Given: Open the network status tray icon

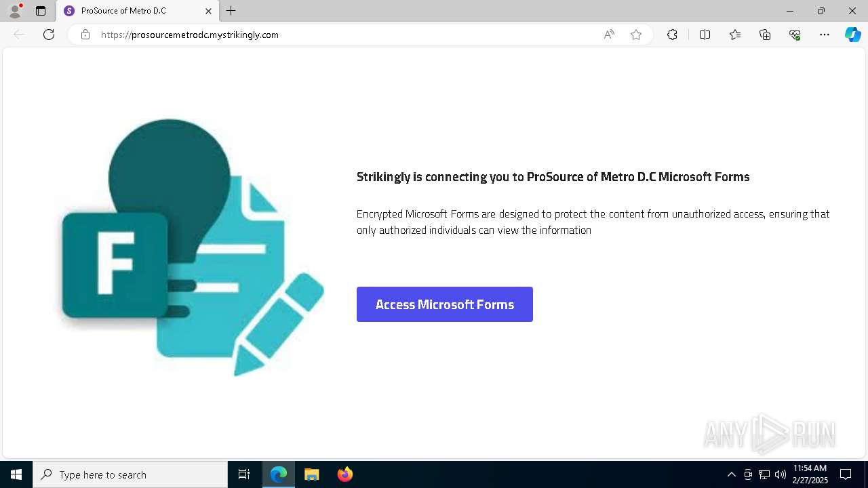Looking at the screenshot, I should (764, 474).
